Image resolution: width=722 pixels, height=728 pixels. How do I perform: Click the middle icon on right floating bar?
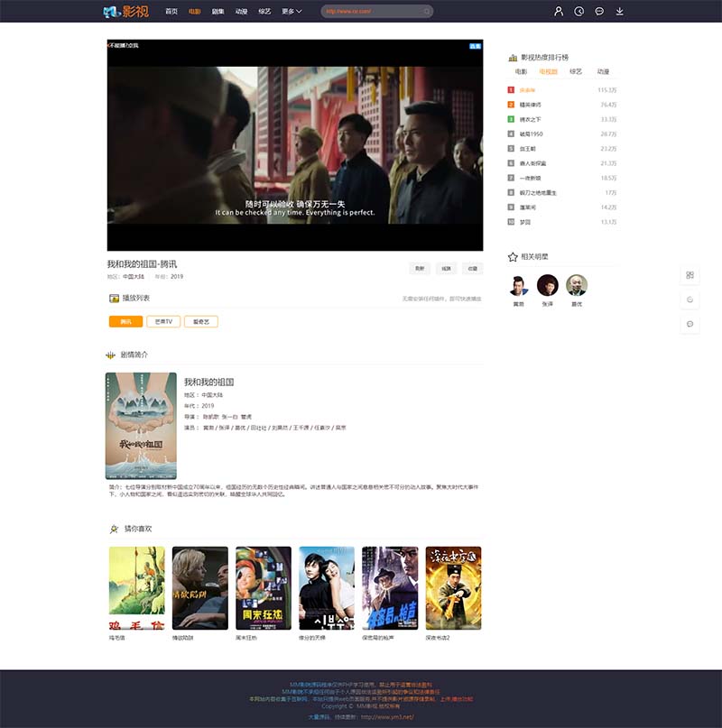click(690, 299)
